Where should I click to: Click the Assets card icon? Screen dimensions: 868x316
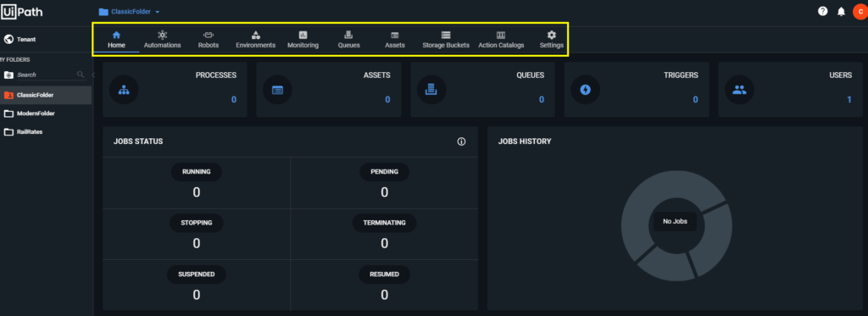tap(277, 90)
